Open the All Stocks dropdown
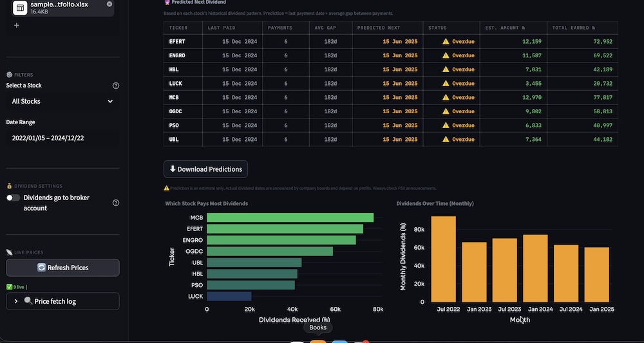The image size is (644, 343). [62, 101]
